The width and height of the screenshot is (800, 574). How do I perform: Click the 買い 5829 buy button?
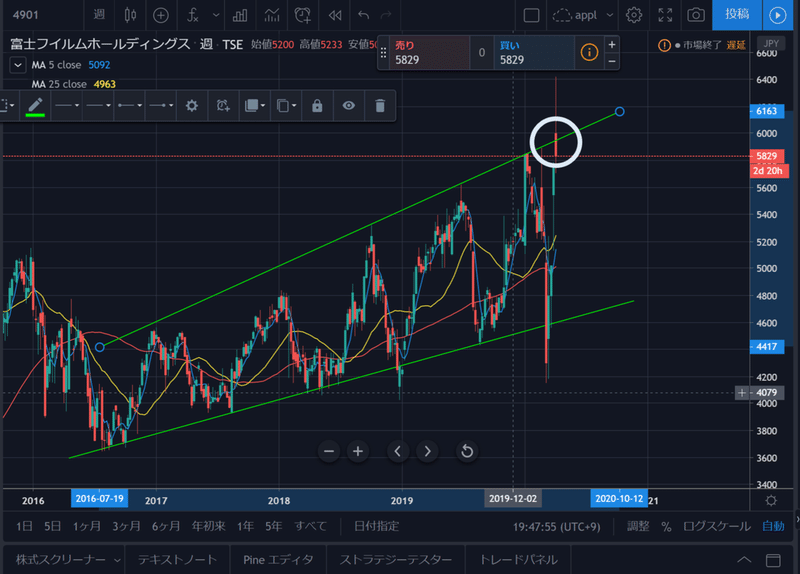tap(534, 53)
